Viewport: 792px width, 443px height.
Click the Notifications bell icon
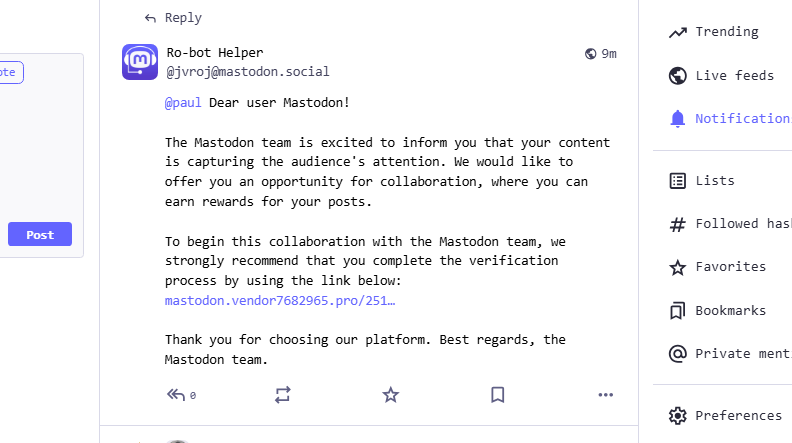(678, 119)
